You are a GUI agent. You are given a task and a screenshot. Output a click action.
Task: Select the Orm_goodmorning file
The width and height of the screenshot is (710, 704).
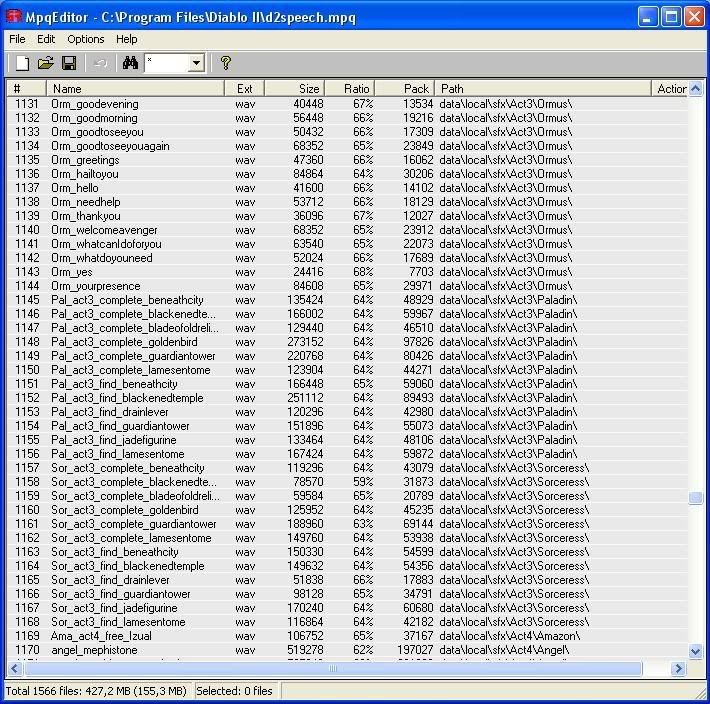[94, 118]
